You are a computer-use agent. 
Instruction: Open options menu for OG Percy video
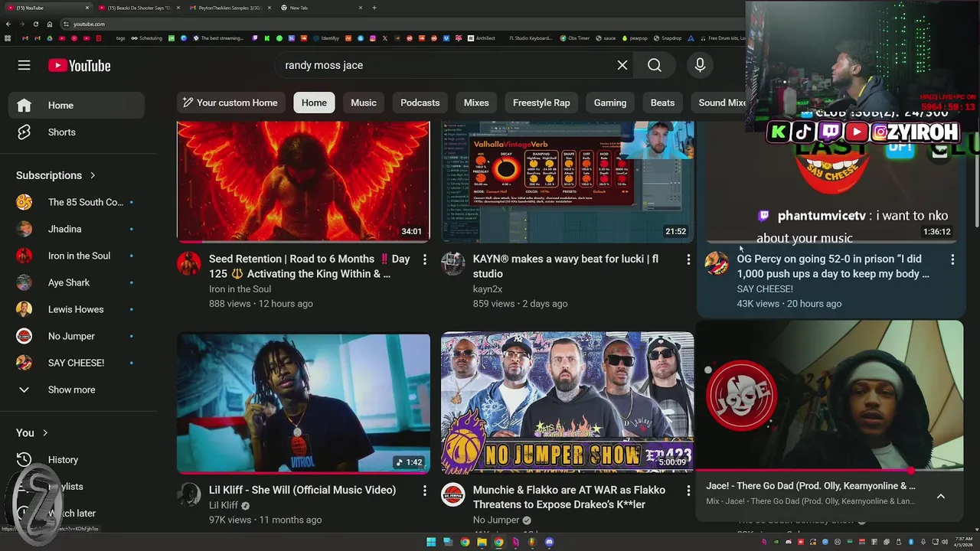coord(952,260)
